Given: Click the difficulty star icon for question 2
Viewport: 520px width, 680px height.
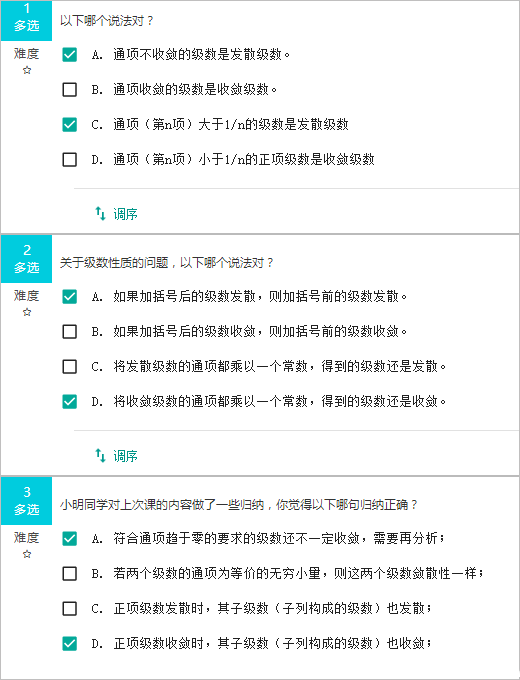Looking at the screenshot, I should point(27,312).
